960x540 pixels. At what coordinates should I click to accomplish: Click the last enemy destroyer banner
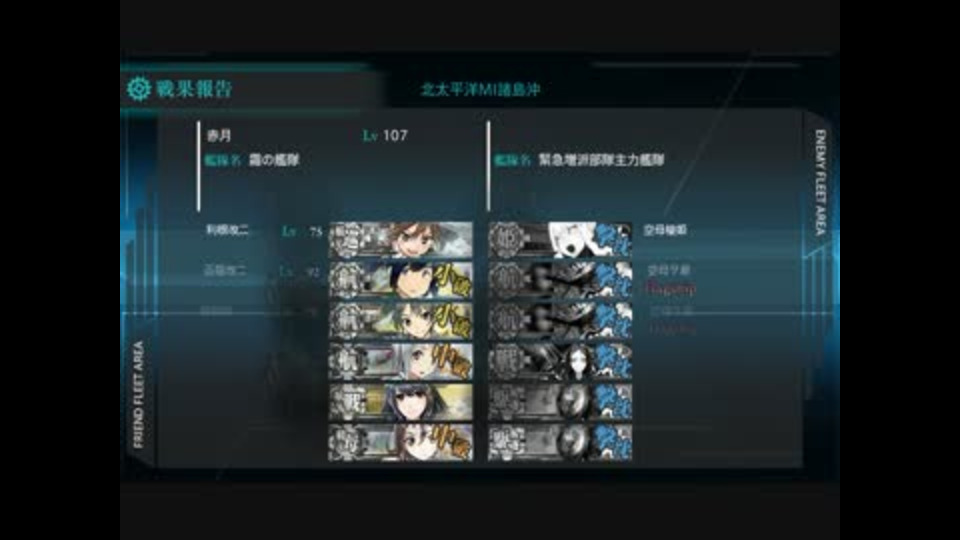(560, 442)
